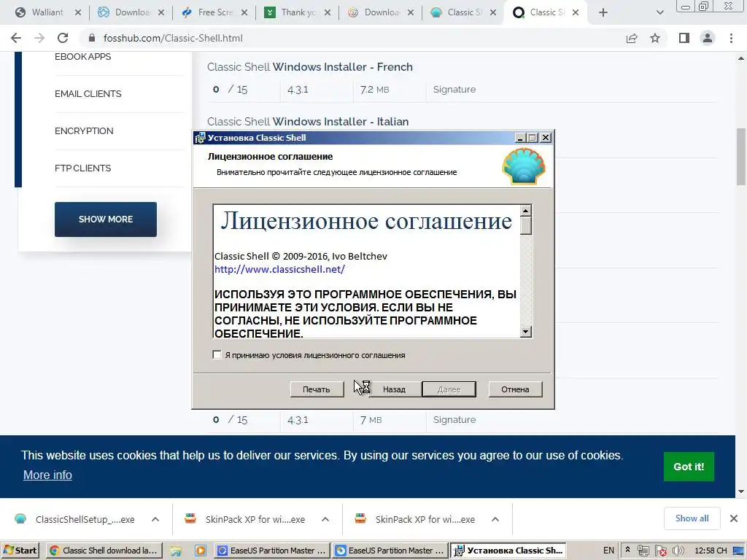Click network tray icon
The width and height of the screenshot is (747, 560).
643,551
